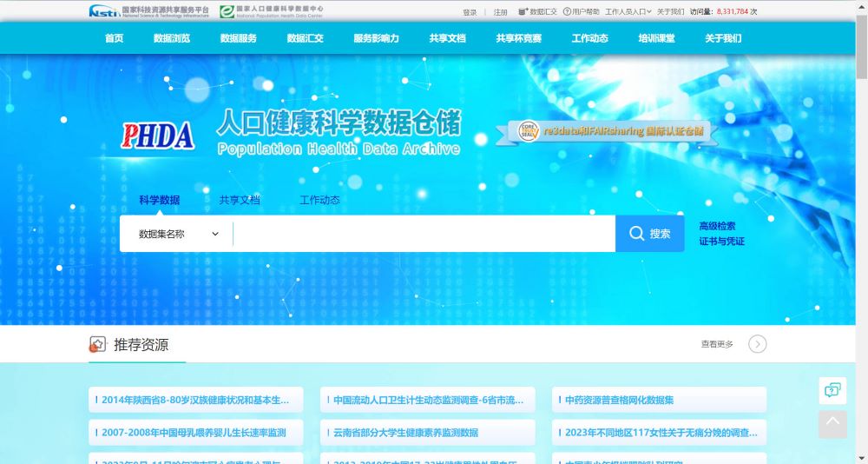Click the page vertical scrollbar thumb

(x=863, y=48)
